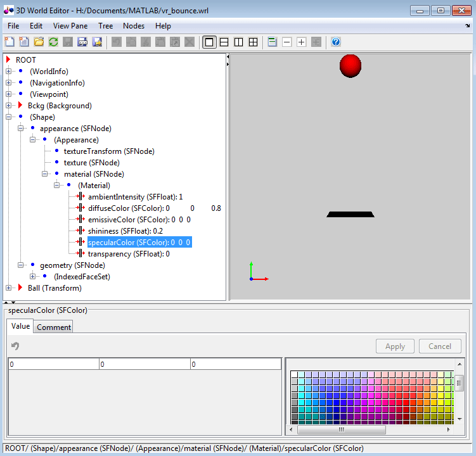Click the Save and Export icon

tap(97, 42)
